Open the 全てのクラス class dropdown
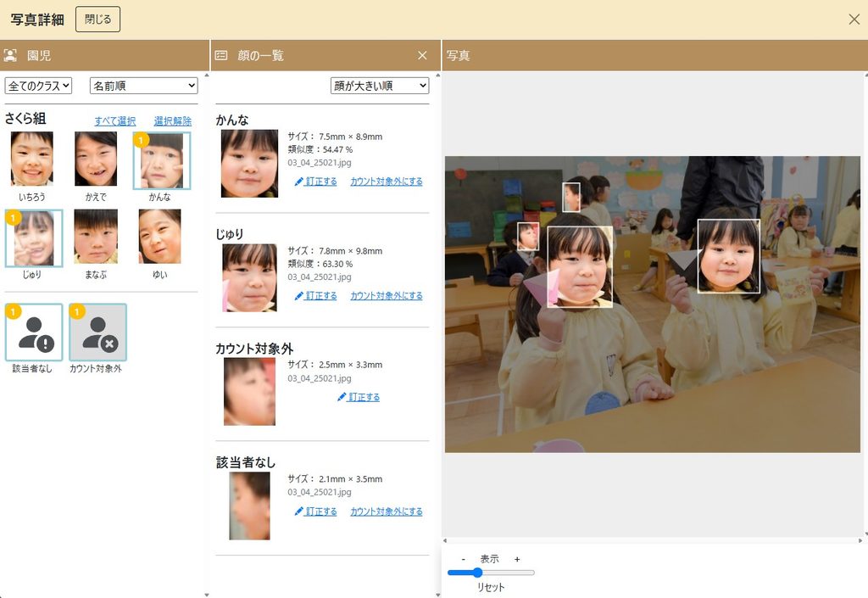 point(38,86)
